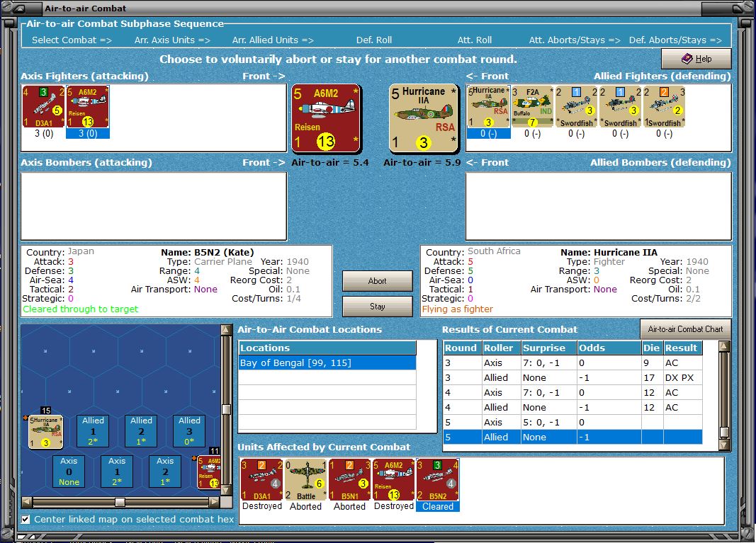Click the die value 17 cell
This screenshot has height=543, width=756.
(x=652, y=378)
